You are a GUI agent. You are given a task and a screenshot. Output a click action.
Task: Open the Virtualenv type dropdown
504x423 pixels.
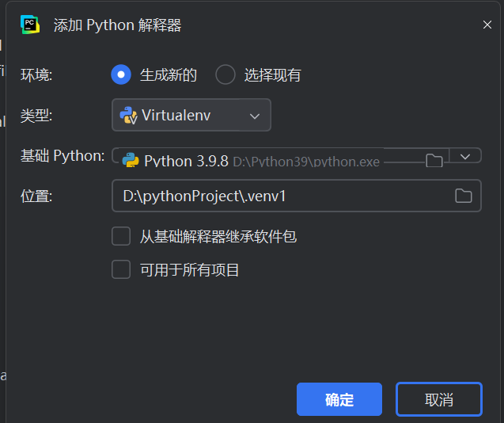tap(191, 115)
